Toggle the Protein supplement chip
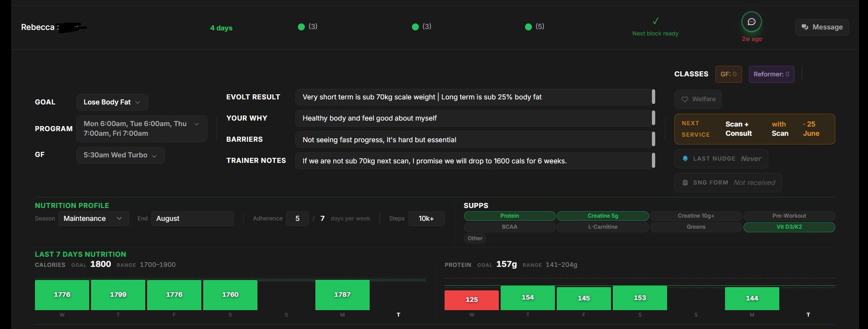Image resolution: width=868 pixels, height=329 pixels. coord(509,216)
